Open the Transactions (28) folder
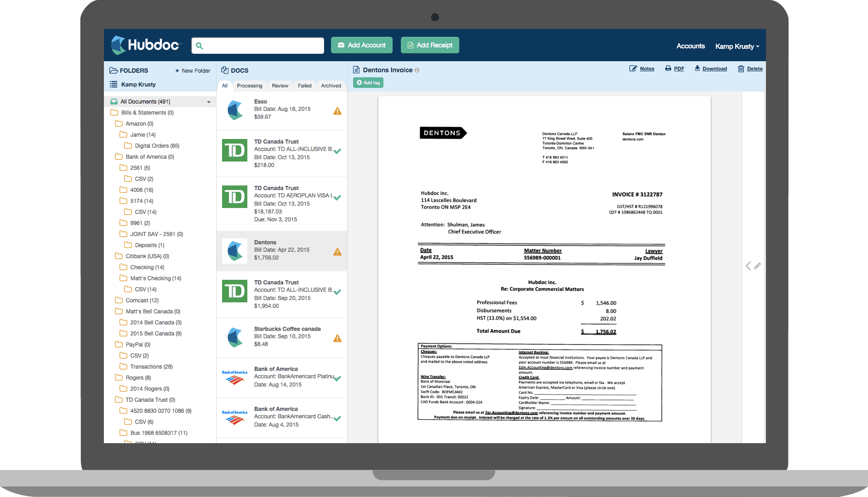The width and height of the screenshot is (868, 497). pos(147,367)
